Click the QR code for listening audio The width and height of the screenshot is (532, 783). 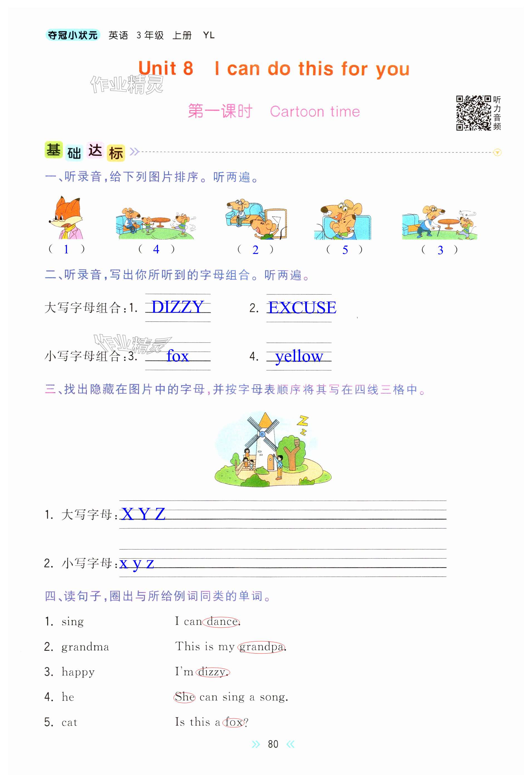[x=473, y=113]
